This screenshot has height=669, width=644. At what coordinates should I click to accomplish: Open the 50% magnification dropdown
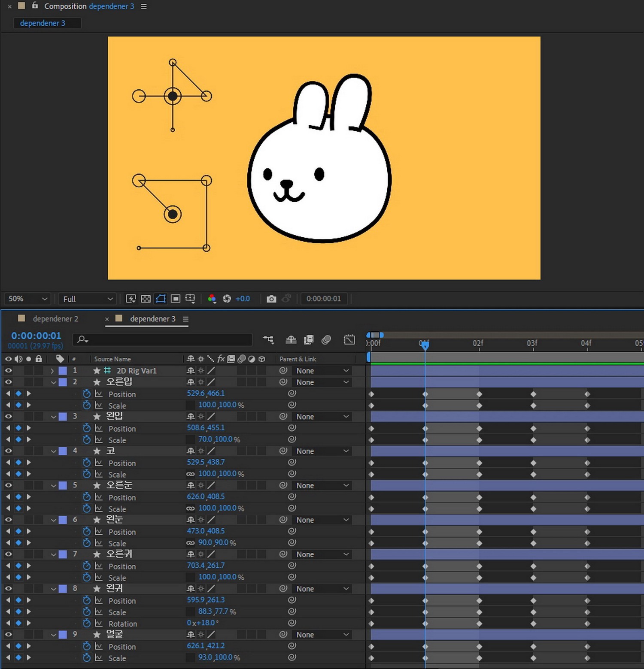[x=27, y=299]
